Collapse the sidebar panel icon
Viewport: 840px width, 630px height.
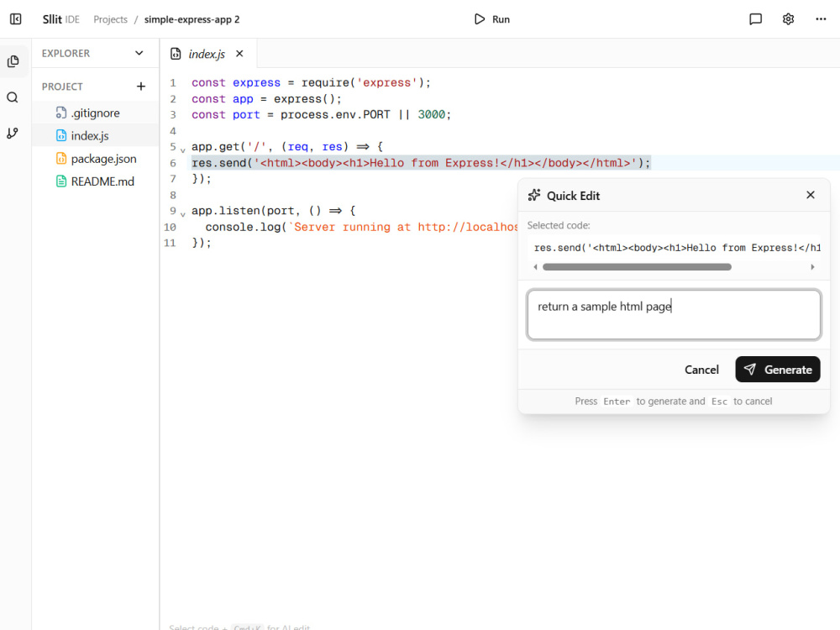[15, 19]
